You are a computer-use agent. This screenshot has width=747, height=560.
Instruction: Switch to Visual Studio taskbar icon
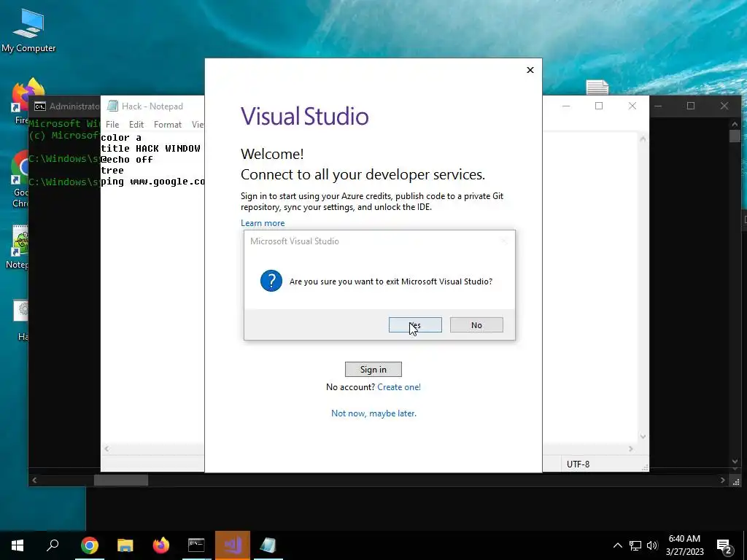pyautogui.click(x=233, y=545)
